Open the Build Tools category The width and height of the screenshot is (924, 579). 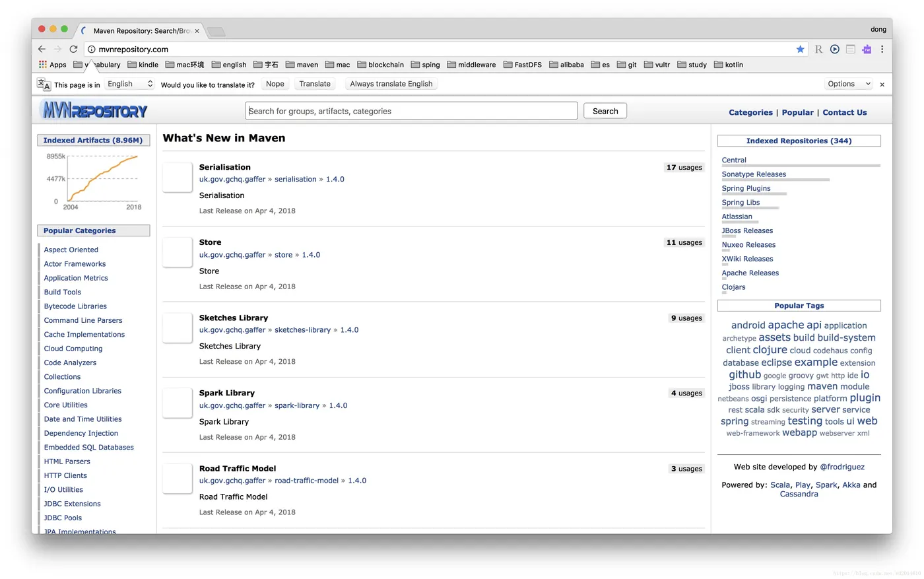point(63,292)
